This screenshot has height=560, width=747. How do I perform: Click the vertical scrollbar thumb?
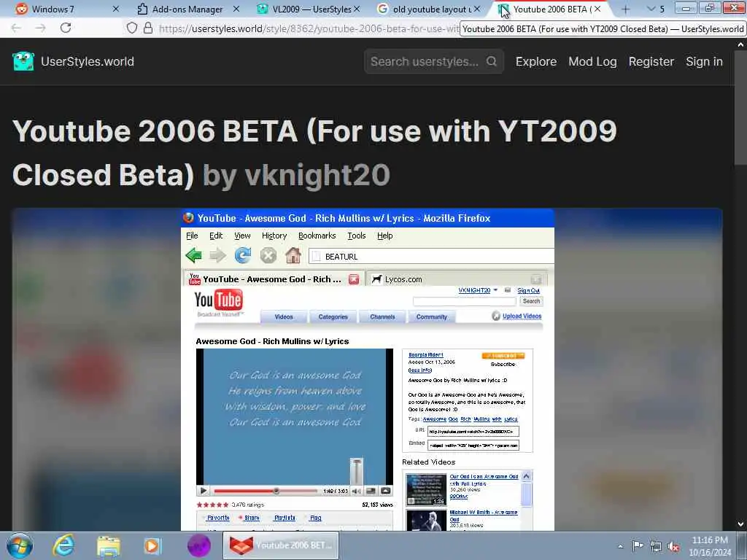[x=740, y=108]
